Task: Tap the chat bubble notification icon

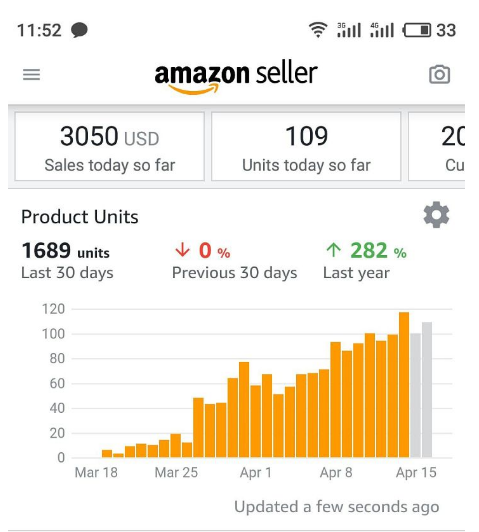Action: (x=79, y=30)
